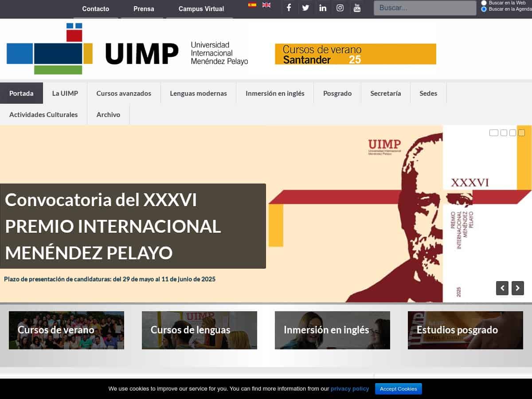Go to next slide arrow
532x399 pixels.
pos(518,288)
